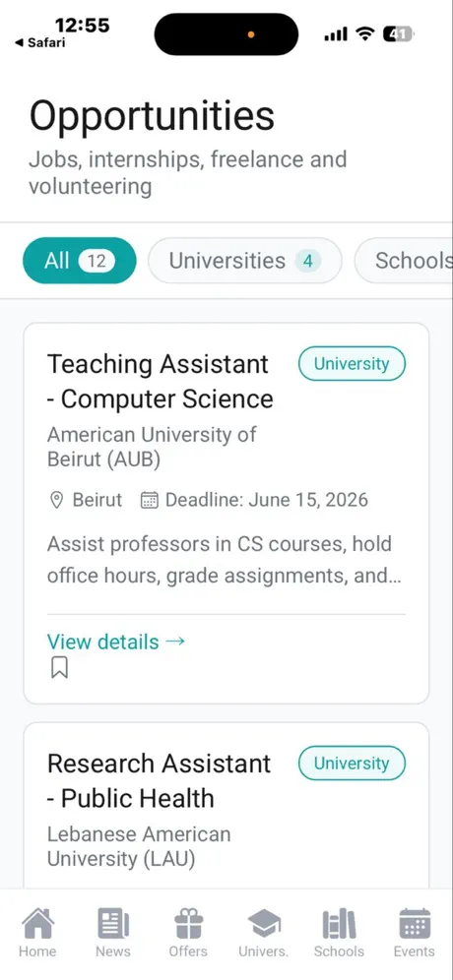Open View details for Teaching Assistant
Viewport: 453px width, 980px height.
coord(116,642)
